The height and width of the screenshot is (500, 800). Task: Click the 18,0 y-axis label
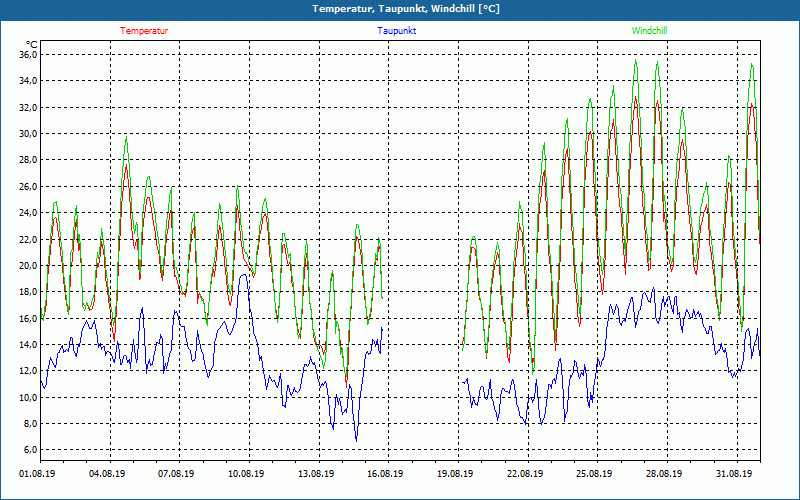[28, 292]
